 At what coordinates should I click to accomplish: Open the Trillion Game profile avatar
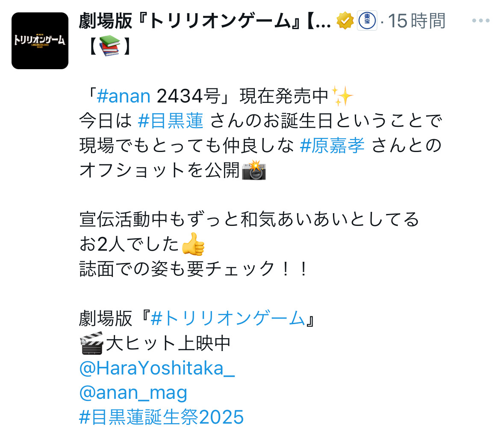pyautogui.click(x=40, y=41)
